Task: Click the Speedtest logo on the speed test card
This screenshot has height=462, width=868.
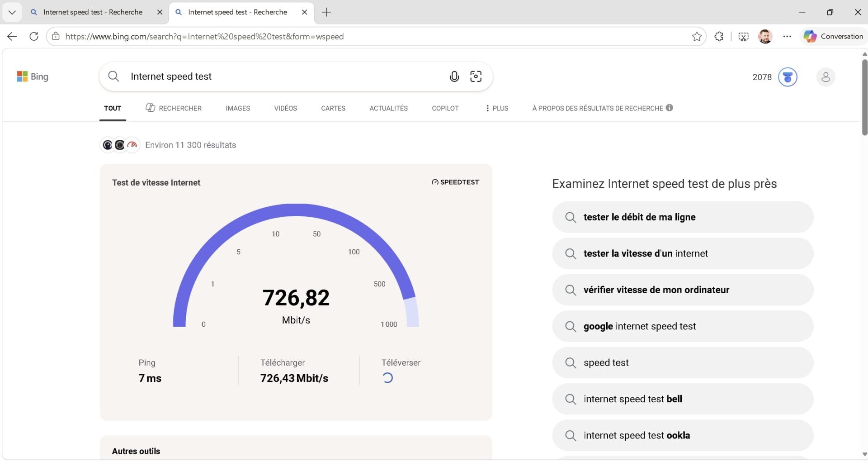Action: 455,182
